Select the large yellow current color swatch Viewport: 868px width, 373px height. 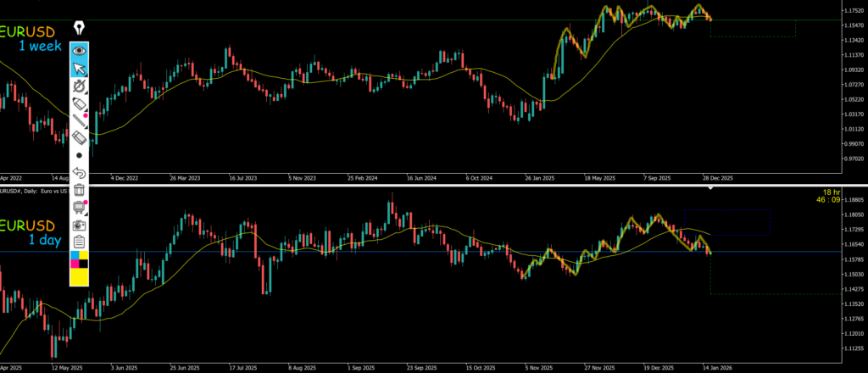[80, 277]
